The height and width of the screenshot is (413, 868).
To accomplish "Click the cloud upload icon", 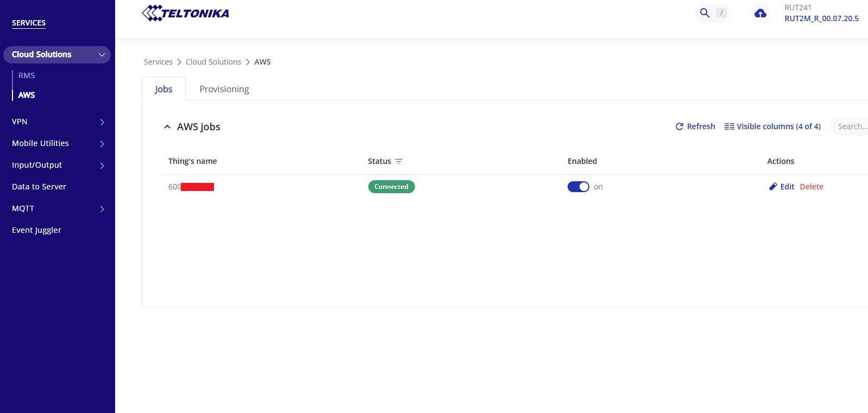I will coord(760,13).
